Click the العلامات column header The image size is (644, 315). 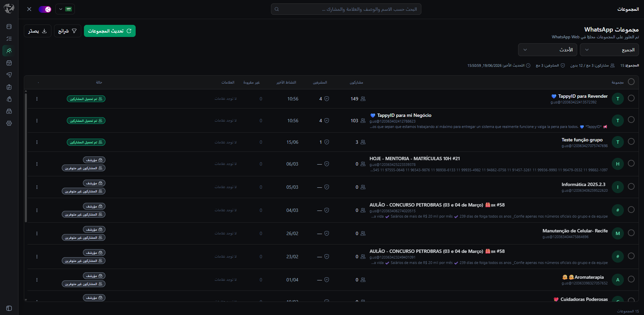tap(228, 82)
